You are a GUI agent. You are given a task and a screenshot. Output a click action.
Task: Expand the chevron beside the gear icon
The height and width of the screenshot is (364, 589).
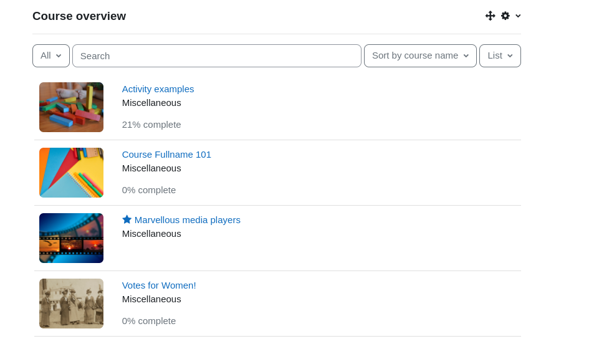point(518,16)
